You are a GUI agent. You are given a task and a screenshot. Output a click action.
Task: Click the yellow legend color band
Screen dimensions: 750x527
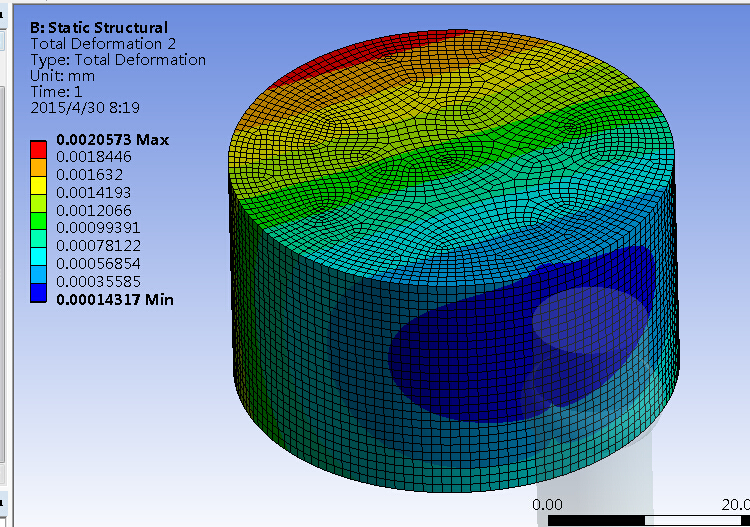38,186
